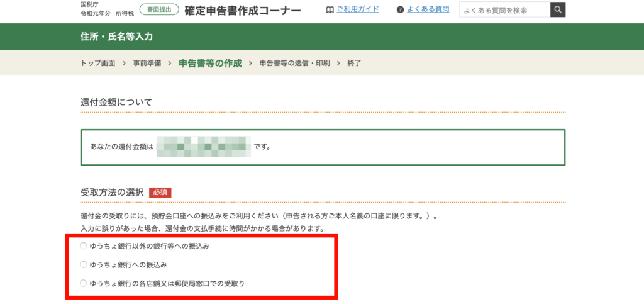Click the chevron arrow after トップ画面
The width and height of the screenshot is (644, 304).
coord(124,63)
